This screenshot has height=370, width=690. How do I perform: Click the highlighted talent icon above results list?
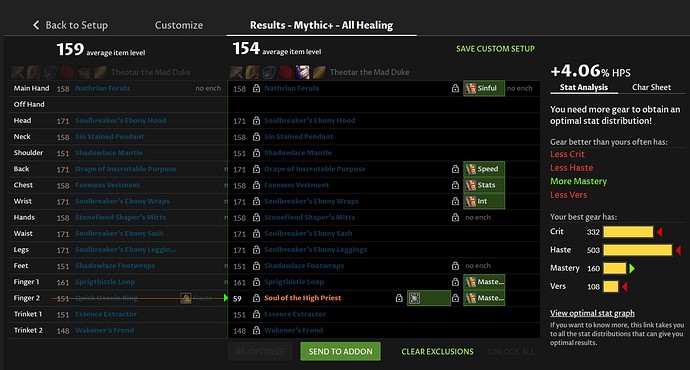302,72
